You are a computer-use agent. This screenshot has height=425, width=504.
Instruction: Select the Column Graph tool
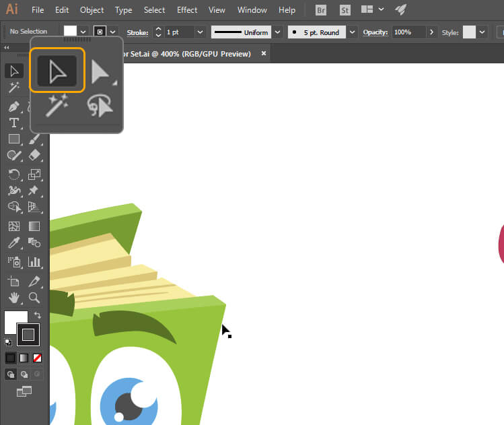tap(34, 262)
